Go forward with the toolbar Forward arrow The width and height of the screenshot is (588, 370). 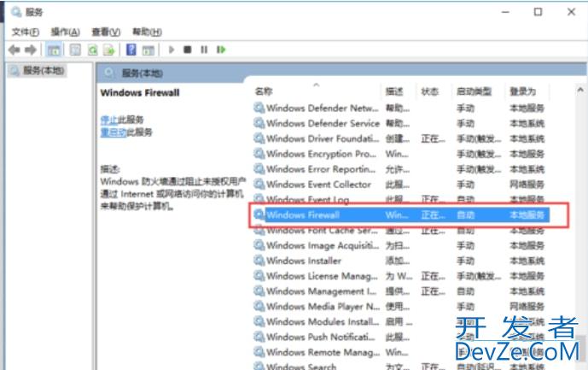point(31,50)
